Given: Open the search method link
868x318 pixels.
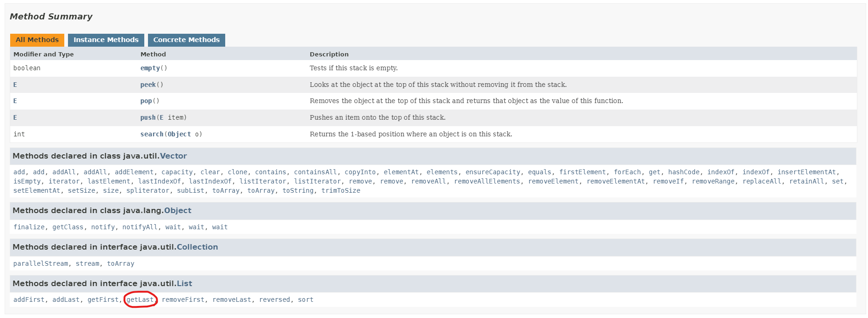Looking at the screenshot, I should pos(152,134).
